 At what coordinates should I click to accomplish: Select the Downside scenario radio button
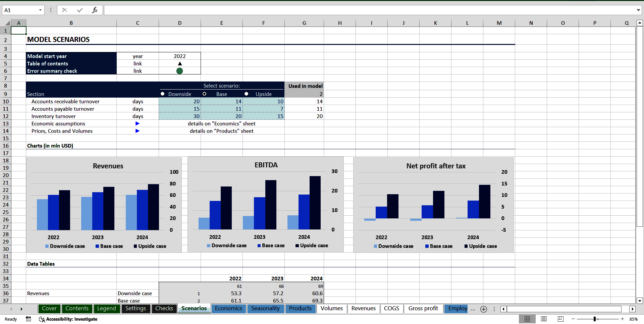[x=163, y=94]
